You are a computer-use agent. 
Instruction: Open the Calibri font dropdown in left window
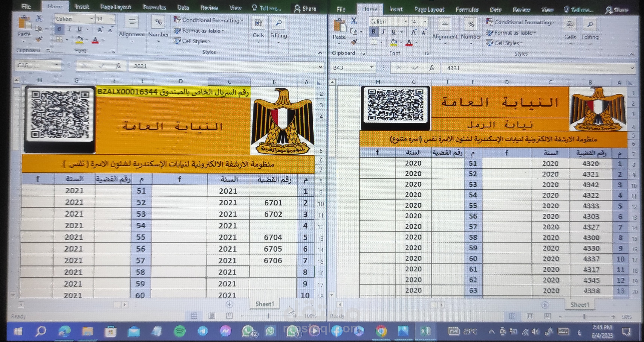(92, 19)
